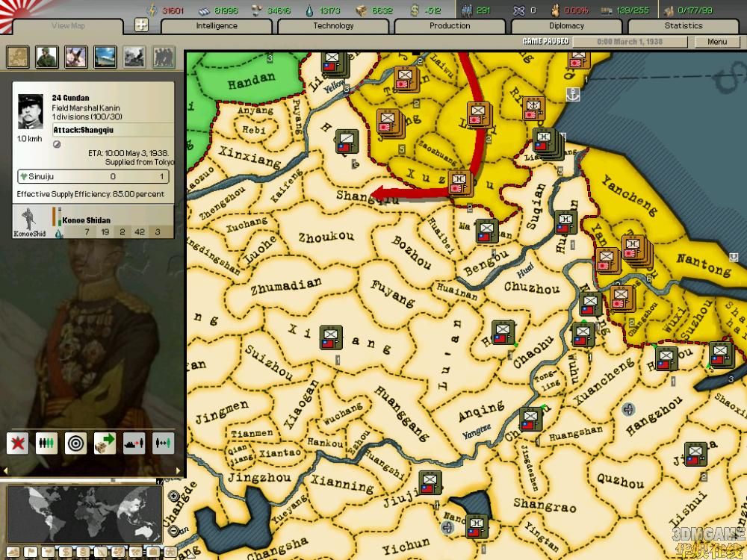Switch to the Diplomacy tab

[566, 26]
